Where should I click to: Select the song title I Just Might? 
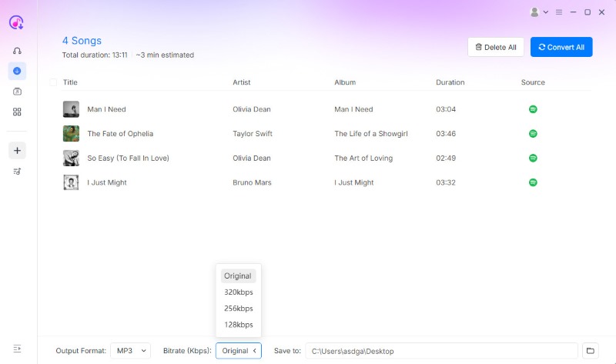(x=107, y=182)
